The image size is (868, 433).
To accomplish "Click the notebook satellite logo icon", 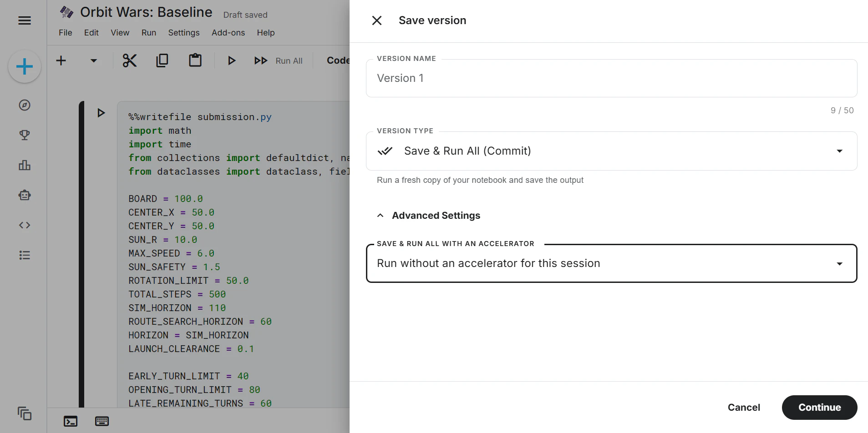I will click(67, 12).
